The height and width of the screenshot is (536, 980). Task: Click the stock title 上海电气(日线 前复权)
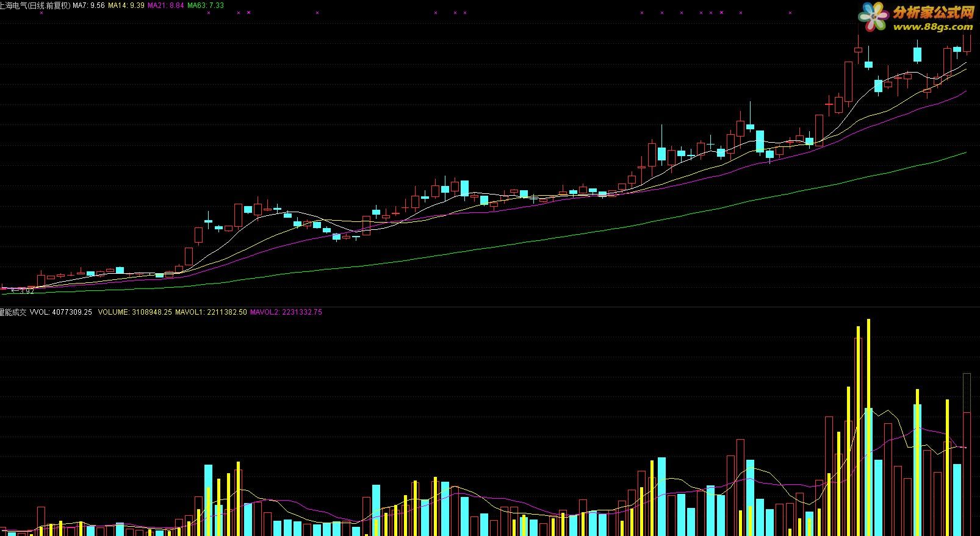[35, 5]
